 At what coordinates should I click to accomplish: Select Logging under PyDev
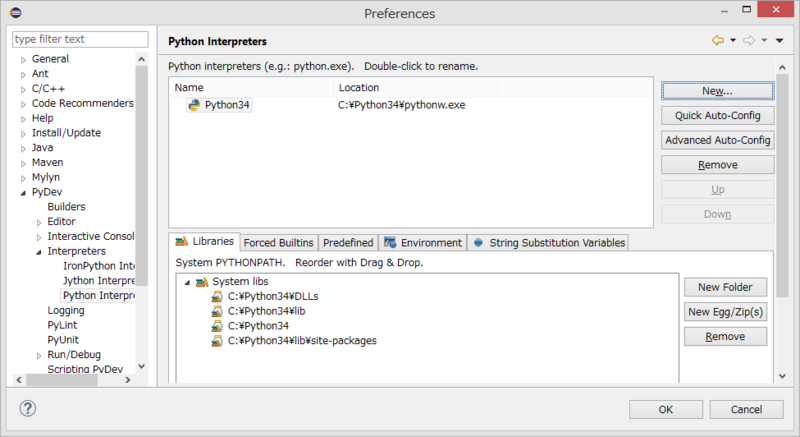click(x=66, y=310)
